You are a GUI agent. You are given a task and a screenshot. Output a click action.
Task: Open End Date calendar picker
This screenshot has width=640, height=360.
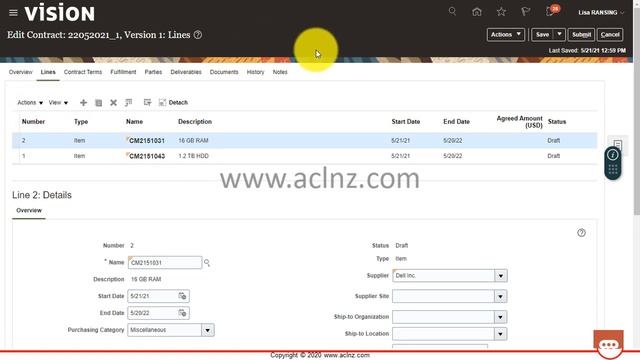coord(182,313)
